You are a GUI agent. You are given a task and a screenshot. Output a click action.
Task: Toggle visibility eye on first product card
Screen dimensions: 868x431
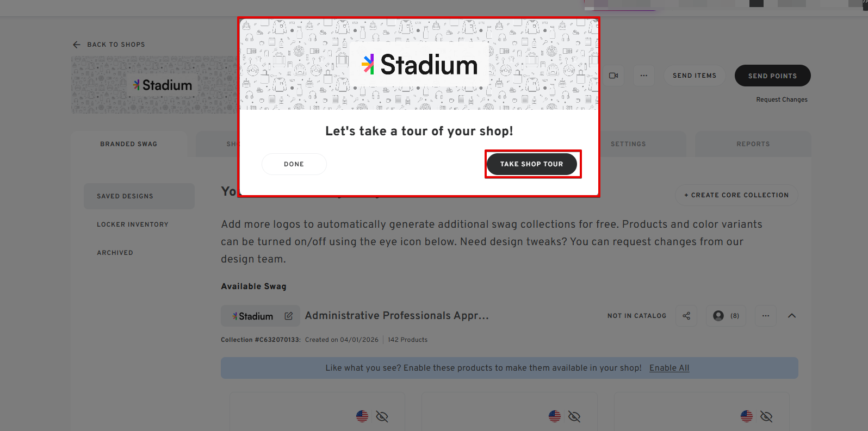pyautogui.click(x=382, y=416)
